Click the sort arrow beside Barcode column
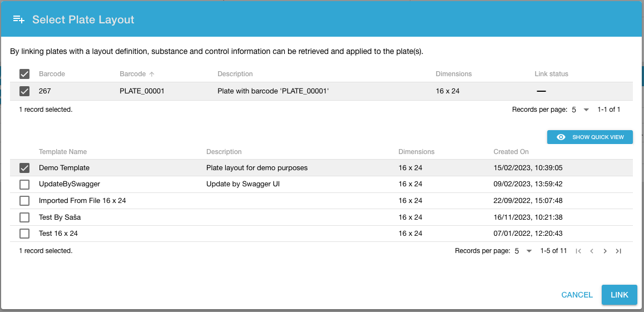This screenshot has width=644, height=312. [x=152, y=74]
